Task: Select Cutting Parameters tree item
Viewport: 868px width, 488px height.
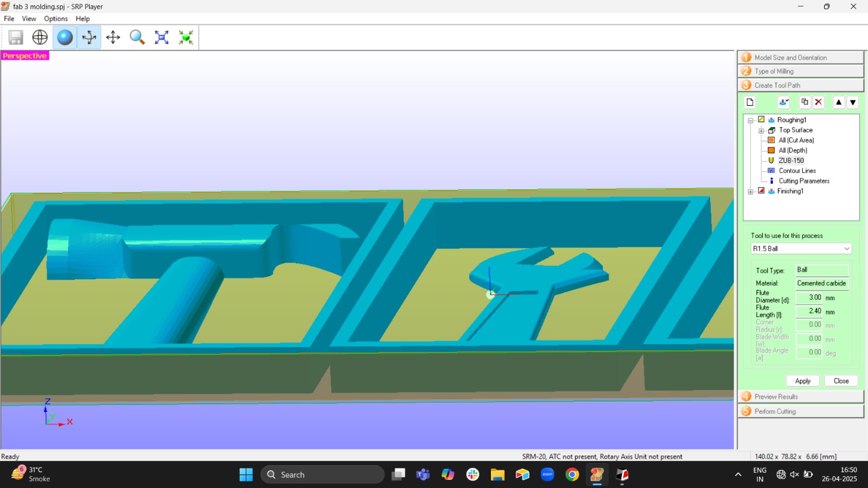Action: pyautogui.click(x=804, y=181)
